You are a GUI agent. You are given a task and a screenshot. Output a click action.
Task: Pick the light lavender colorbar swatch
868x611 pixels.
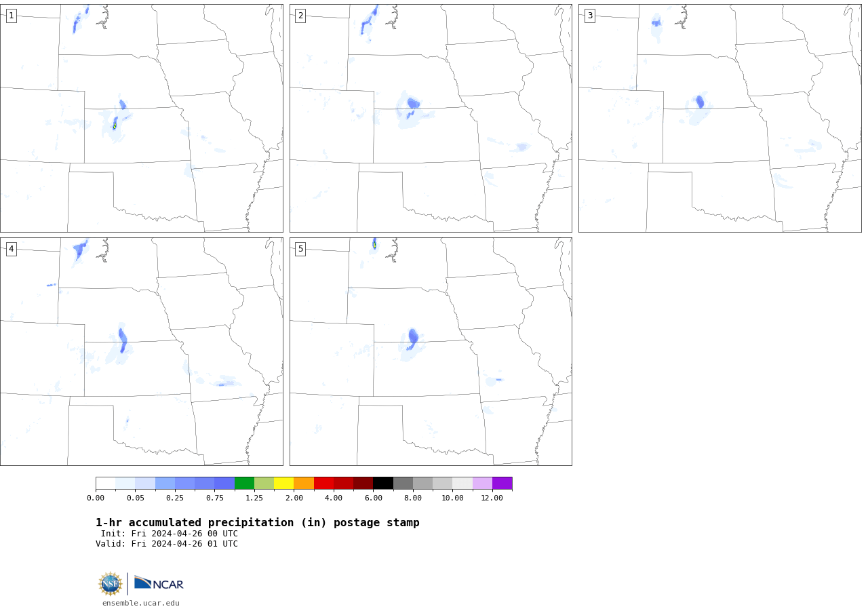click(482, 484)
